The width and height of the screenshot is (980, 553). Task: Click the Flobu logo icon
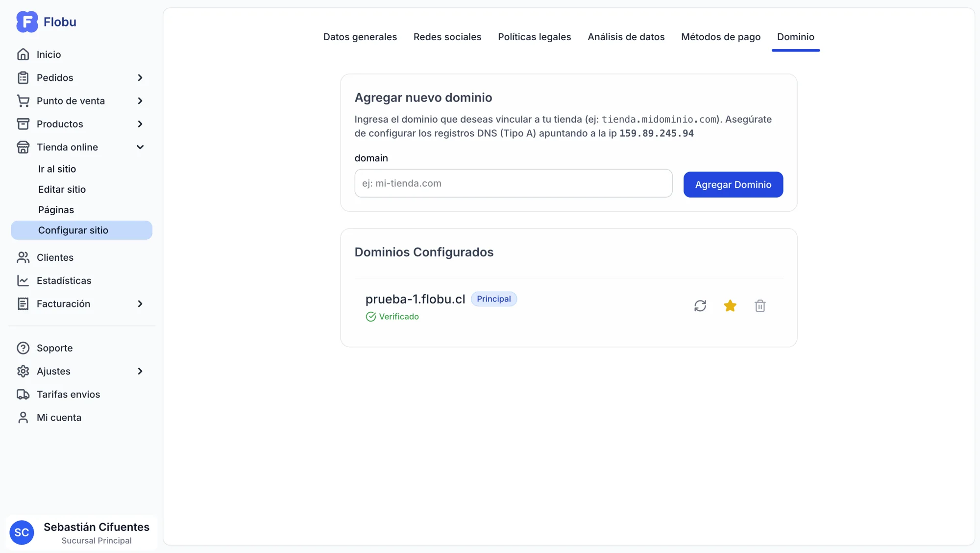coord(27,22)
